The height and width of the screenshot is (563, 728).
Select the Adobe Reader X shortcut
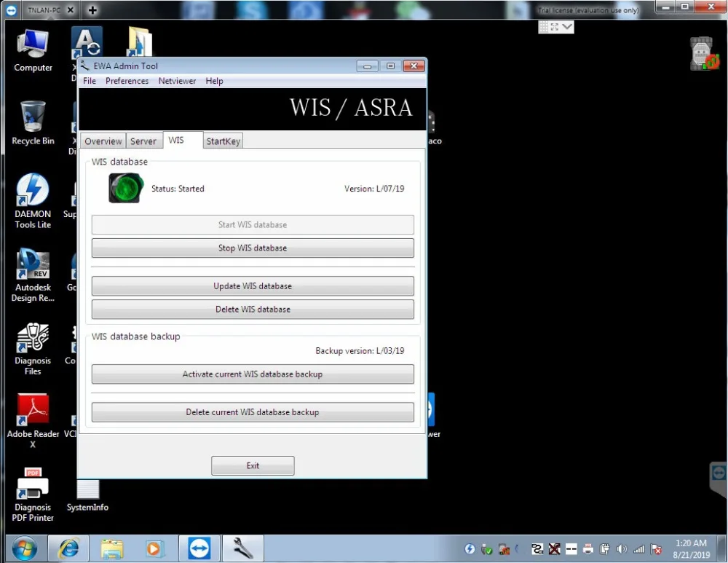(x=33, y=421)
